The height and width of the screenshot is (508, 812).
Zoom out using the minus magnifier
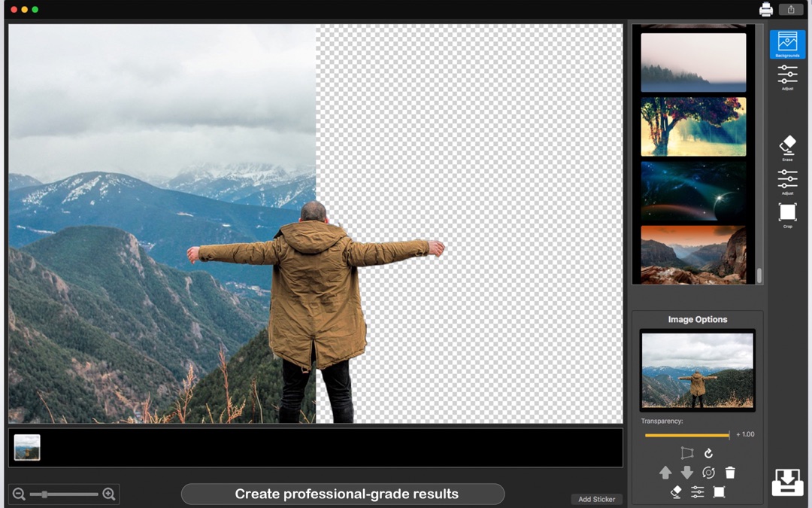19,494
